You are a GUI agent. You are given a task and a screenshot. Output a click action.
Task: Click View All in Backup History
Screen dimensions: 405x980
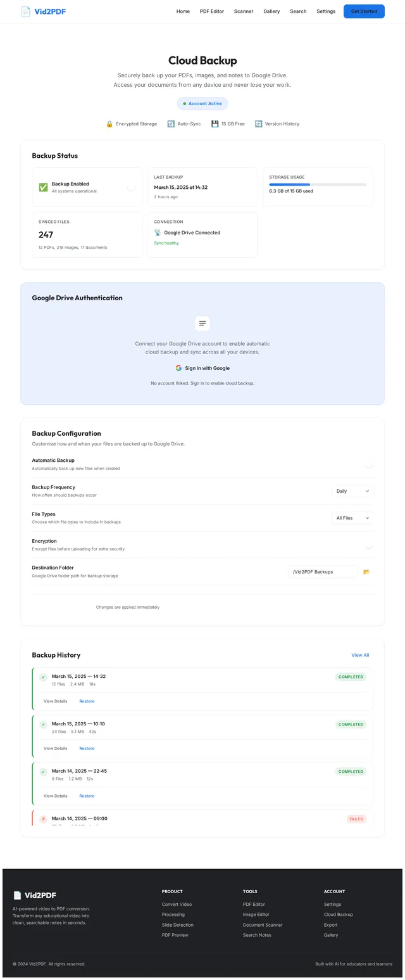360,655
